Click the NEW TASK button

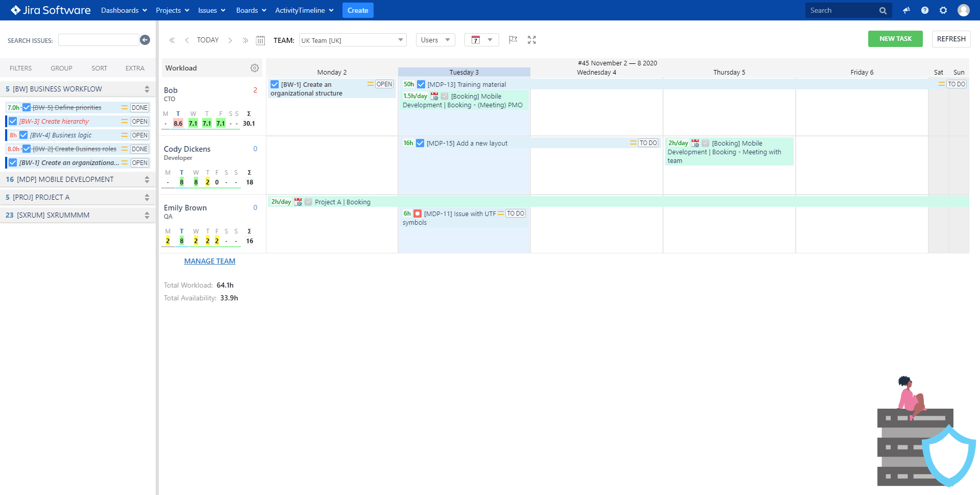click(895, 39)
